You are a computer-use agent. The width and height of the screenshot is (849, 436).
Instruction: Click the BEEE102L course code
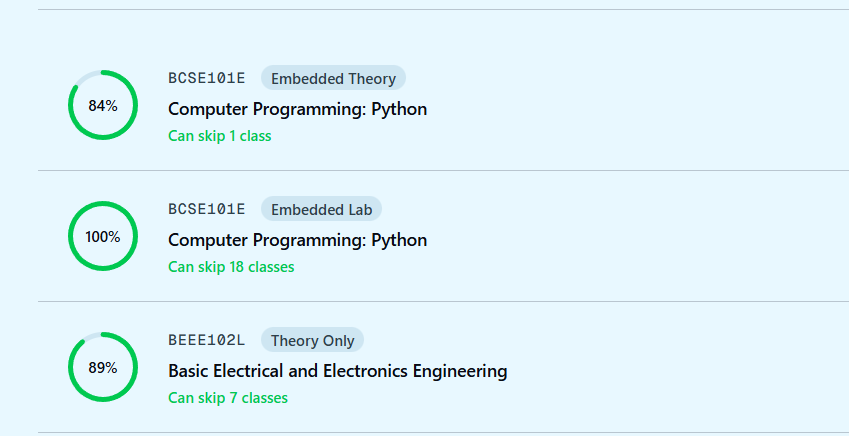click(206, 340)
